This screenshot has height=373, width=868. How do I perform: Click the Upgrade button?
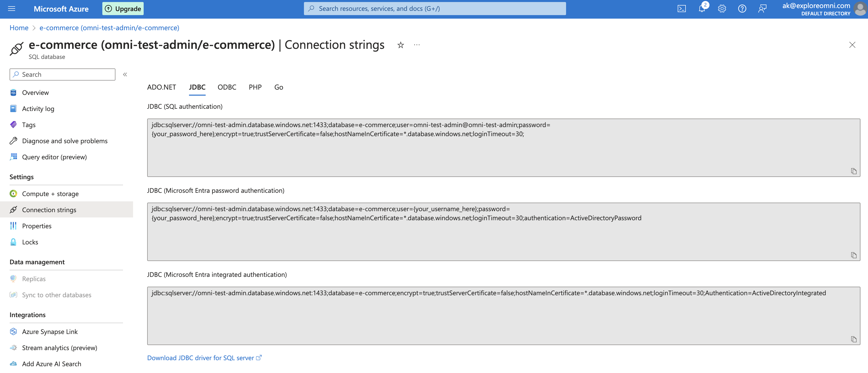[123, 8]
